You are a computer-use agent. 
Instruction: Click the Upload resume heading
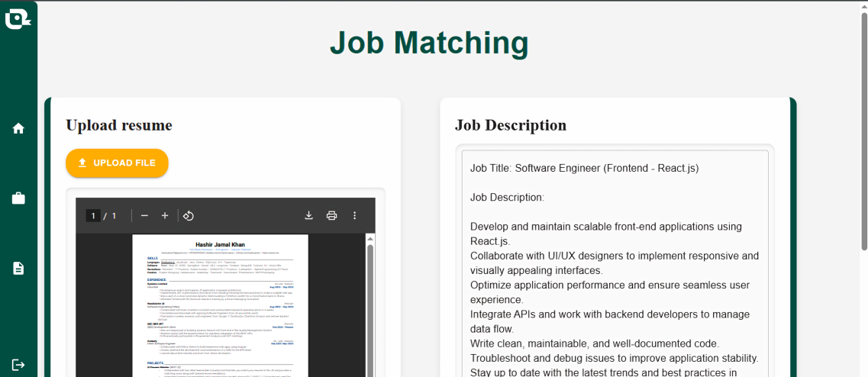119,125
